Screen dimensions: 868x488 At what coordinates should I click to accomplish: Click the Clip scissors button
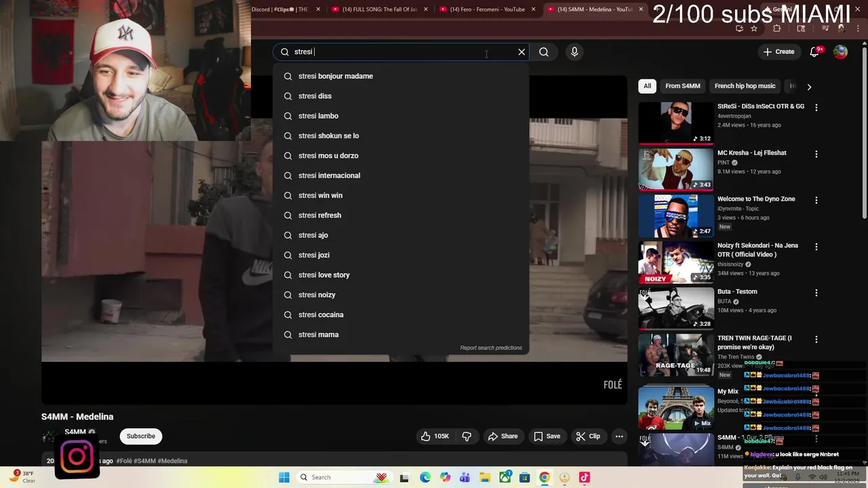(588, 436)
